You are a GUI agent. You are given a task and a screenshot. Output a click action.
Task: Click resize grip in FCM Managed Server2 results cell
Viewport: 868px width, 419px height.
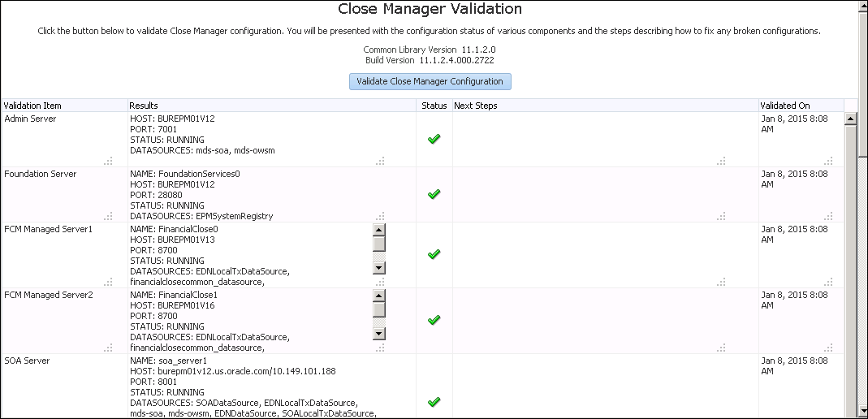pos(380,348)
